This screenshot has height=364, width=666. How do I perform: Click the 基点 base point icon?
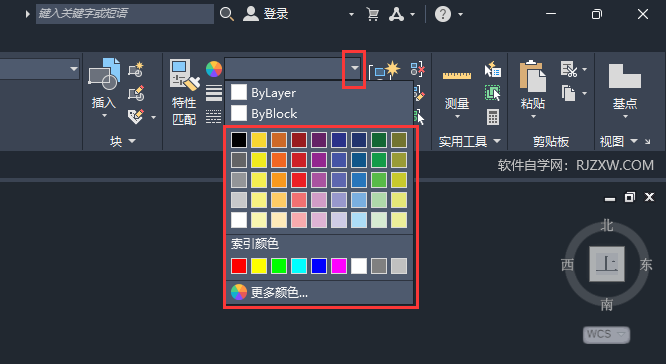click(624, 76)
